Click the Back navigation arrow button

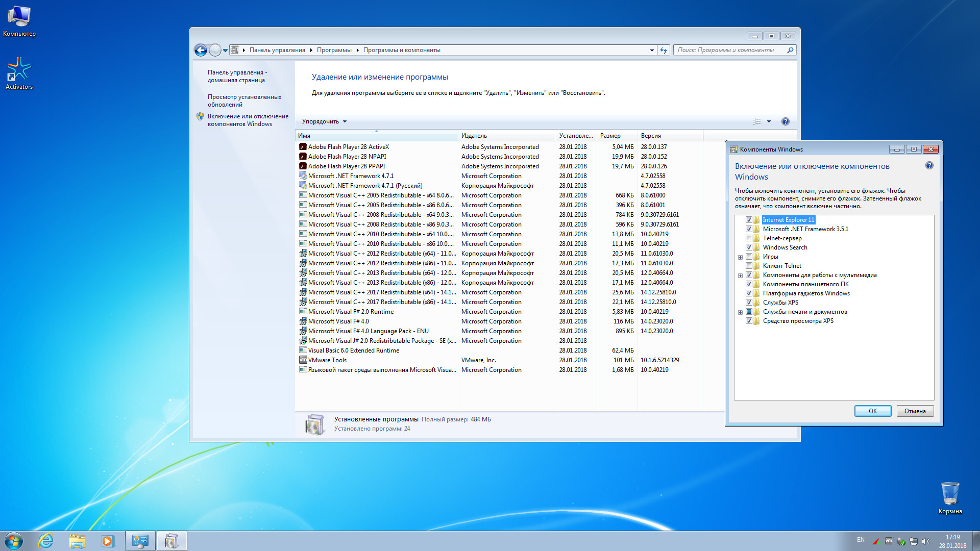(201, 50)
